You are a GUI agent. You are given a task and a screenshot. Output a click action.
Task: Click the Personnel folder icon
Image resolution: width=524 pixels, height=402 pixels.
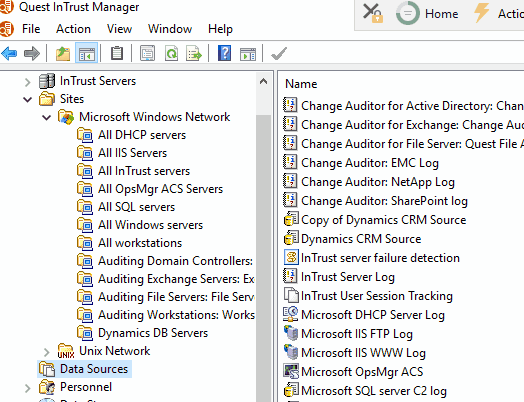(47, 387)
